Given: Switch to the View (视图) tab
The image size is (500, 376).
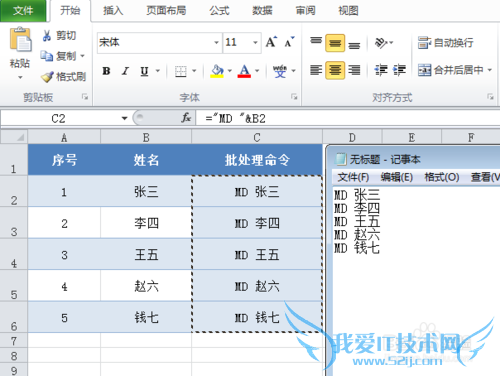Looking at the screenshot, I should 348,11.
